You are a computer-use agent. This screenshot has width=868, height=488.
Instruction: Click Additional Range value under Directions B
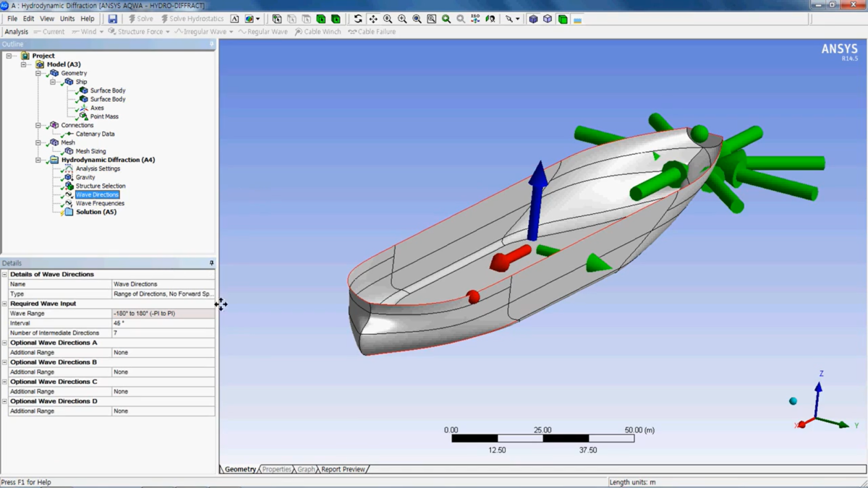click(163, 372)
